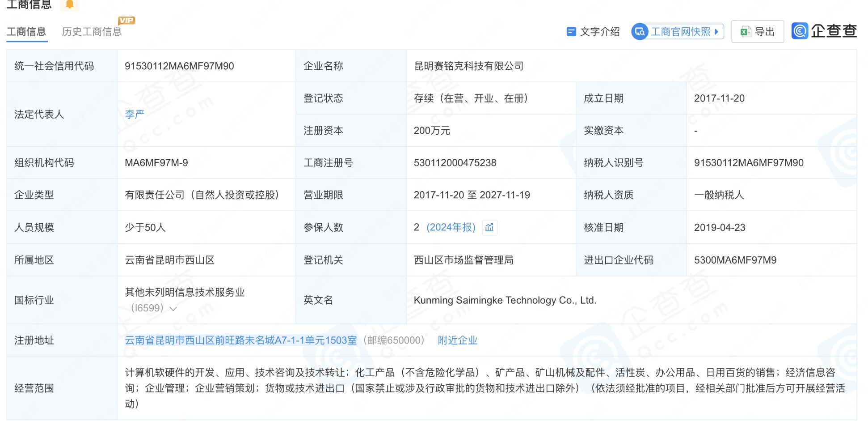Click taxpayer ID value in 纳税人识别号 row
Viewport: 868px width, 421px height.
click(x=749, y=163)
